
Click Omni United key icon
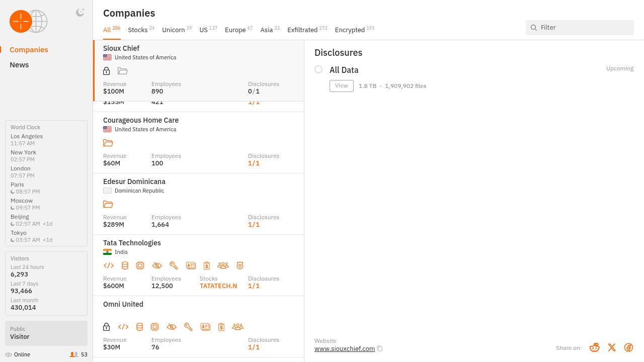[x=188, y=327]
